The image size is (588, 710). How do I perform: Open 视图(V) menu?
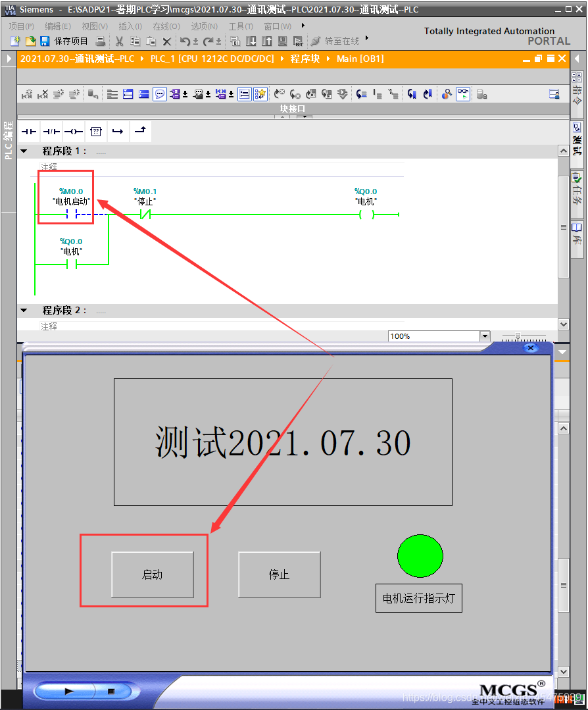pos(95,26)
